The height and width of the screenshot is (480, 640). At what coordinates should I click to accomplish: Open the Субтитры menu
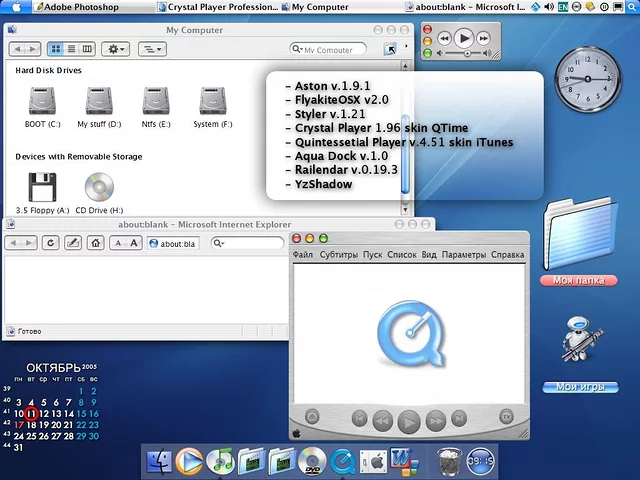[339, 255]
